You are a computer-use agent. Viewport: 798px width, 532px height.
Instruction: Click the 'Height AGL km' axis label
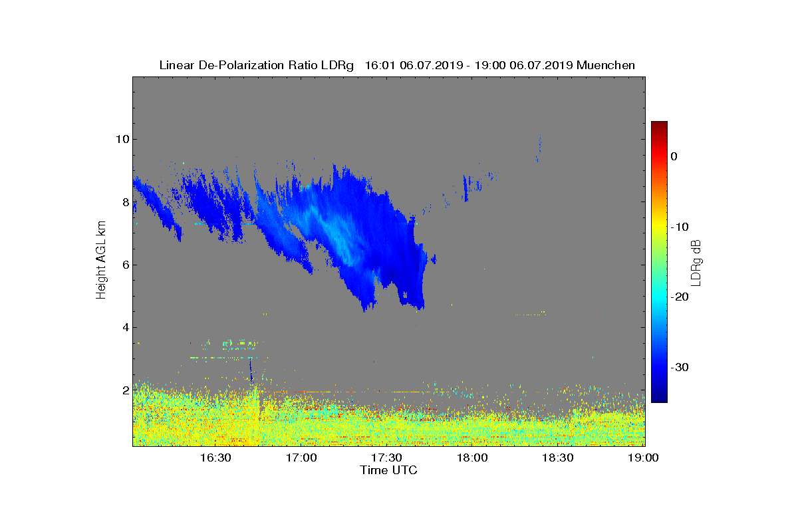[101, 261]
